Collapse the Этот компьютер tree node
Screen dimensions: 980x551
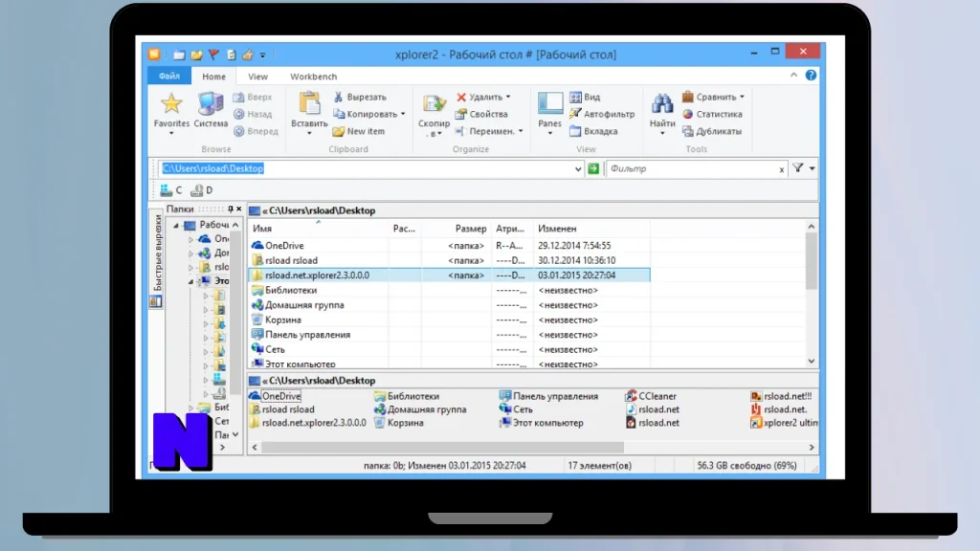click(190, 282)
